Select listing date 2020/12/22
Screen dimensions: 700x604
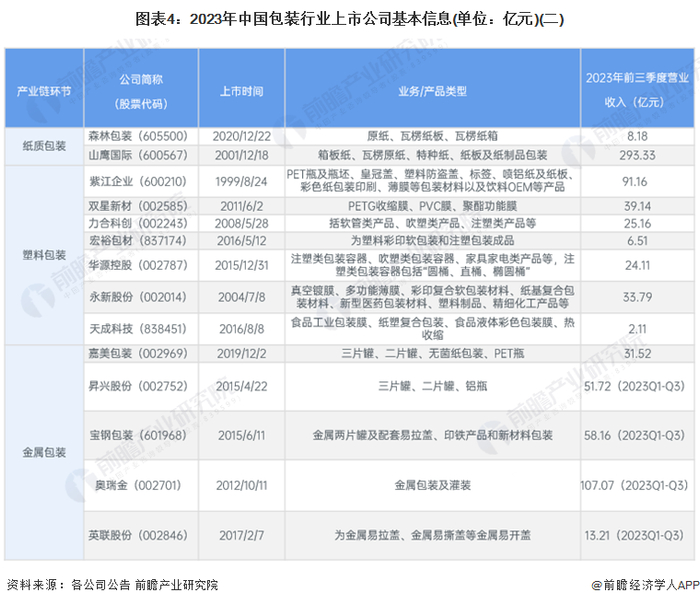[x=242, y=136]
